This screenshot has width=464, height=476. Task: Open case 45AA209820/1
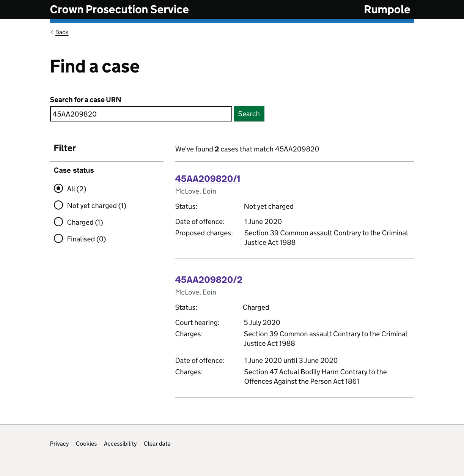208,179
